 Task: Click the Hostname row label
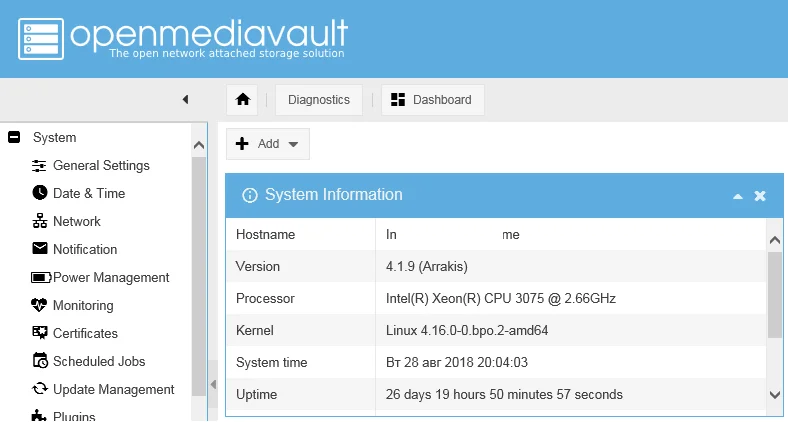pyautogui.click(x=265, y=235)
